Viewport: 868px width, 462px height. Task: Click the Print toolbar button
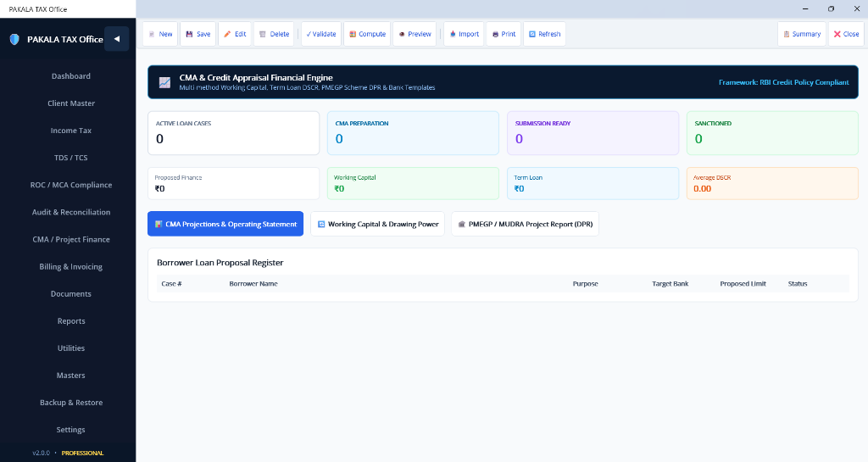[504, 34]
